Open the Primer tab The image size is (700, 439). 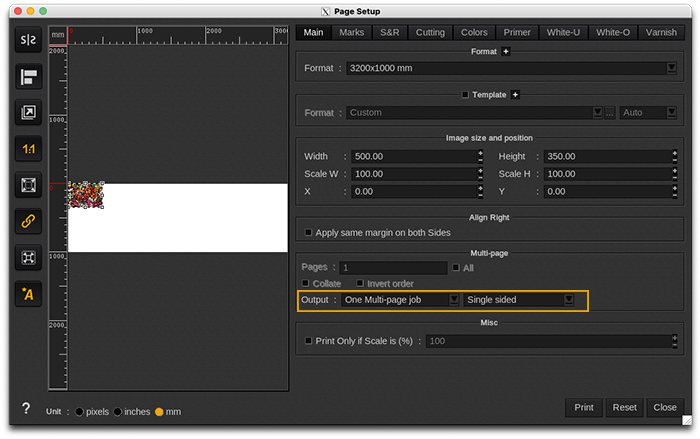517,33
